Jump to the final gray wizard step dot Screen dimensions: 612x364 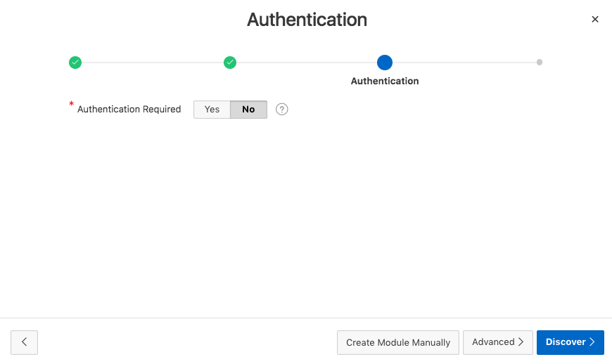pos(540,63)
